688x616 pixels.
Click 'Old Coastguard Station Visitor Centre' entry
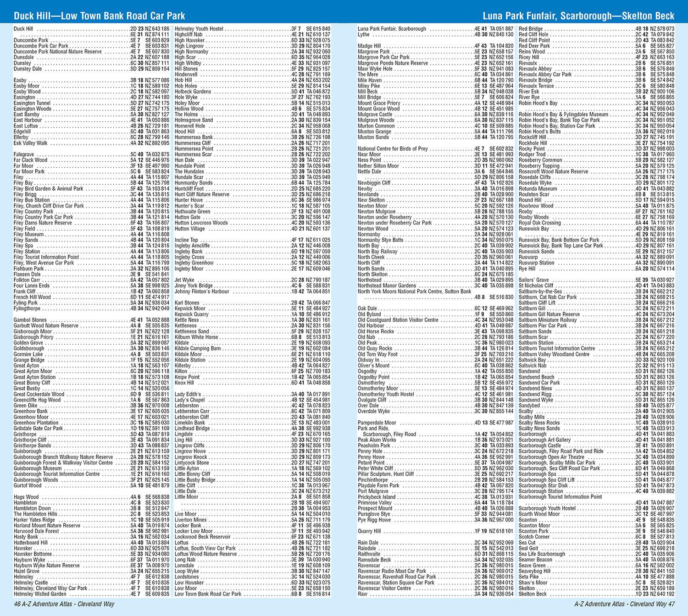(435, 320)
